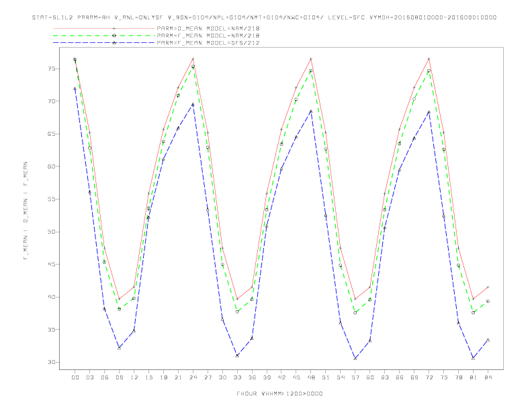
Task: Click x-axis forecast hour label 36
Action: (x=252, y=377)
